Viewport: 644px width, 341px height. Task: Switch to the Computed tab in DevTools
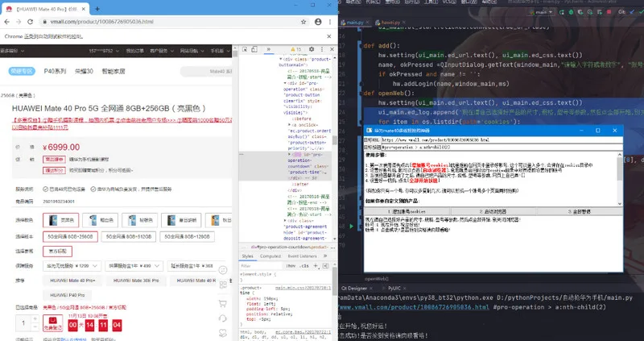[x=270, y=256]
